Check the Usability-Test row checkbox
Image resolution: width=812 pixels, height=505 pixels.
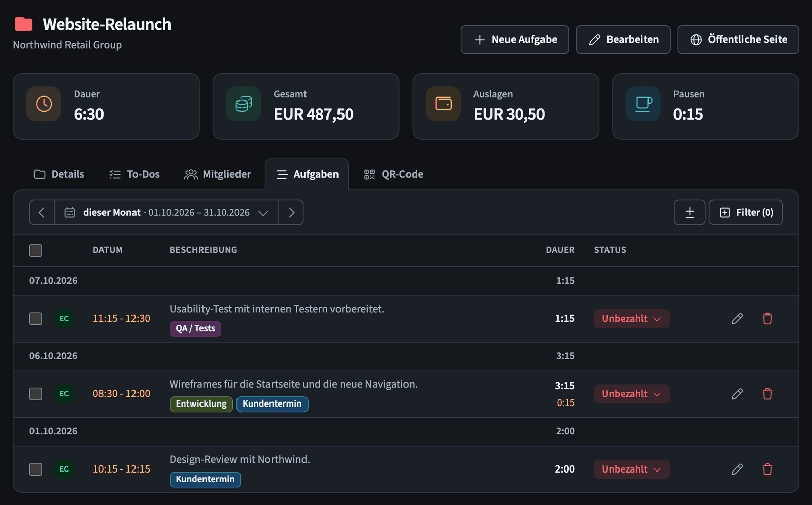(36, 319)
